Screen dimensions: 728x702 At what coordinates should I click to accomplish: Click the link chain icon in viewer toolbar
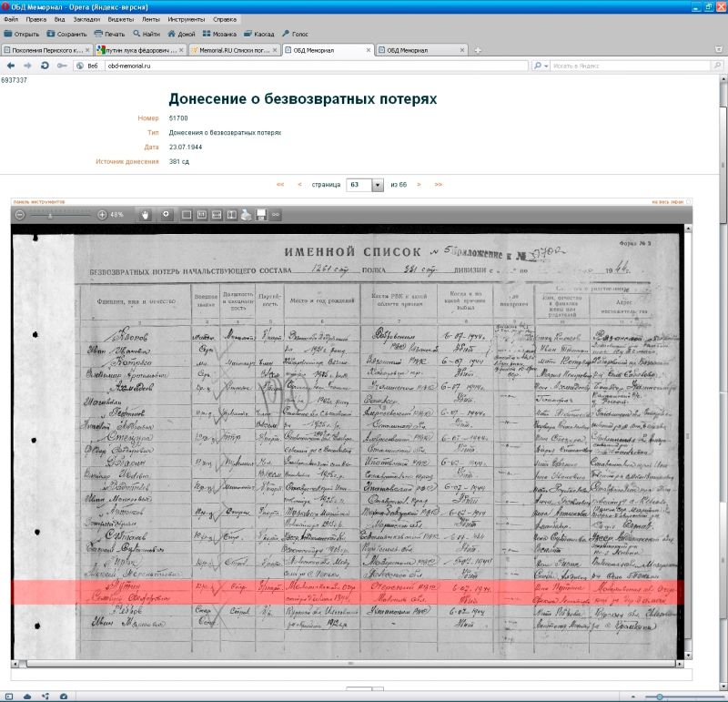pos(275,215)
